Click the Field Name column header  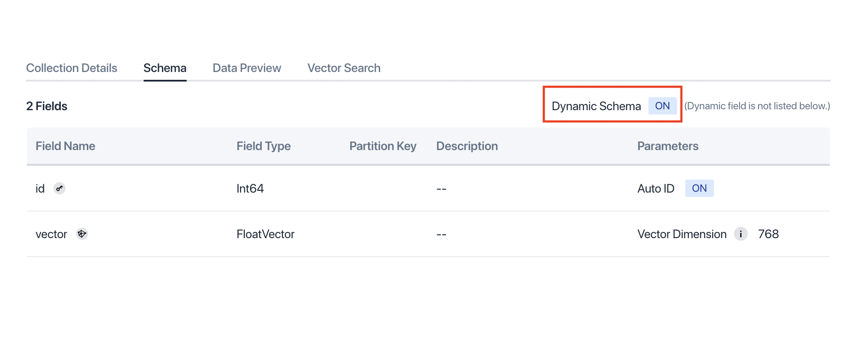click(x=65, y=146)
